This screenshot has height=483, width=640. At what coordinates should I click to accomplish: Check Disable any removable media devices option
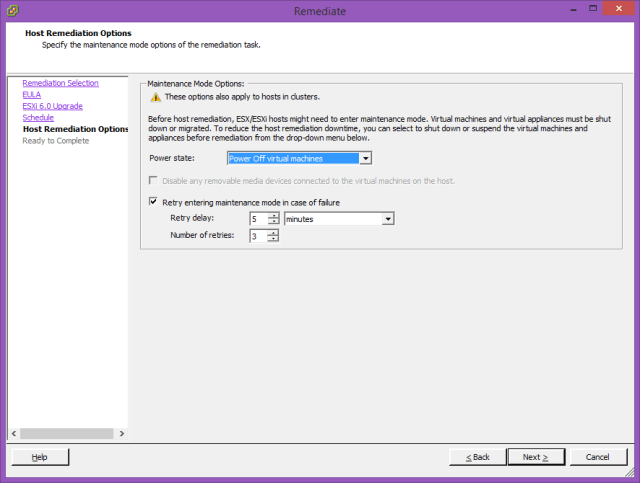pyautogui.click(x=154, y=181)
